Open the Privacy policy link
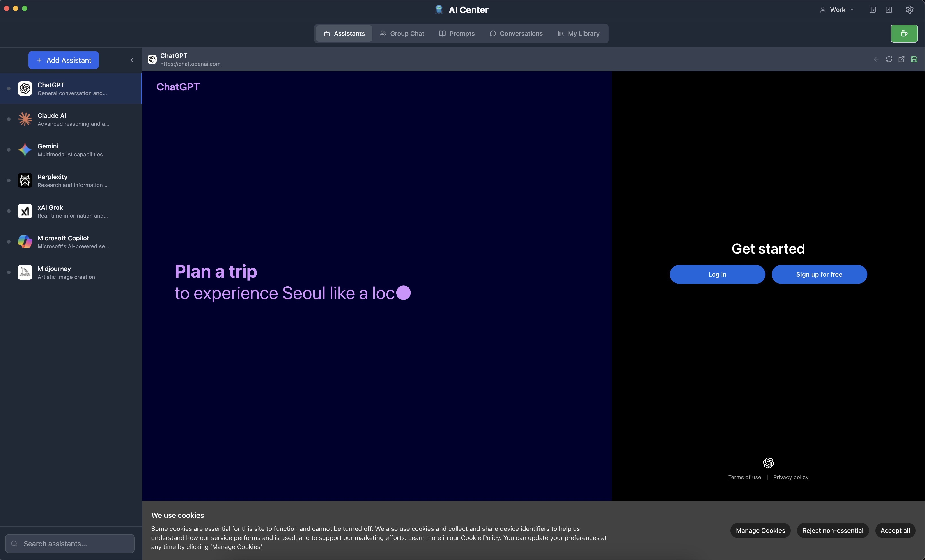 (791, 477)
